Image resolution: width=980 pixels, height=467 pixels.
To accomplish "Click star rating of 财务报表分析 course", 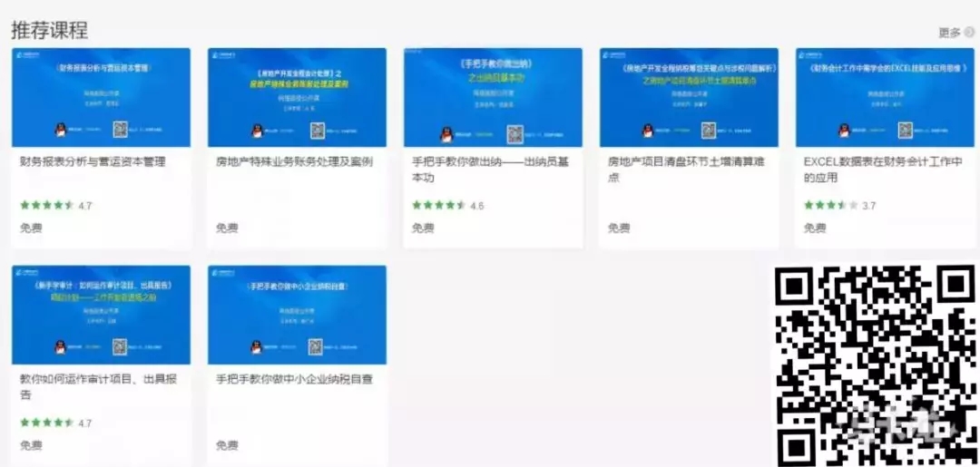I will click(x=47, y=205).
